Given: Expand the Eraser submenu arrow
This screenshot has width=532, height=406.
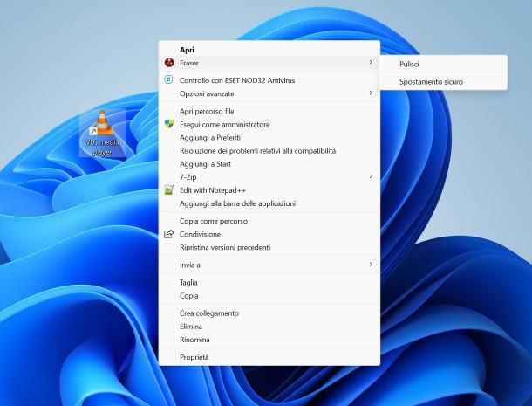Looking at the screenshot, I should [x=371, y=62].
